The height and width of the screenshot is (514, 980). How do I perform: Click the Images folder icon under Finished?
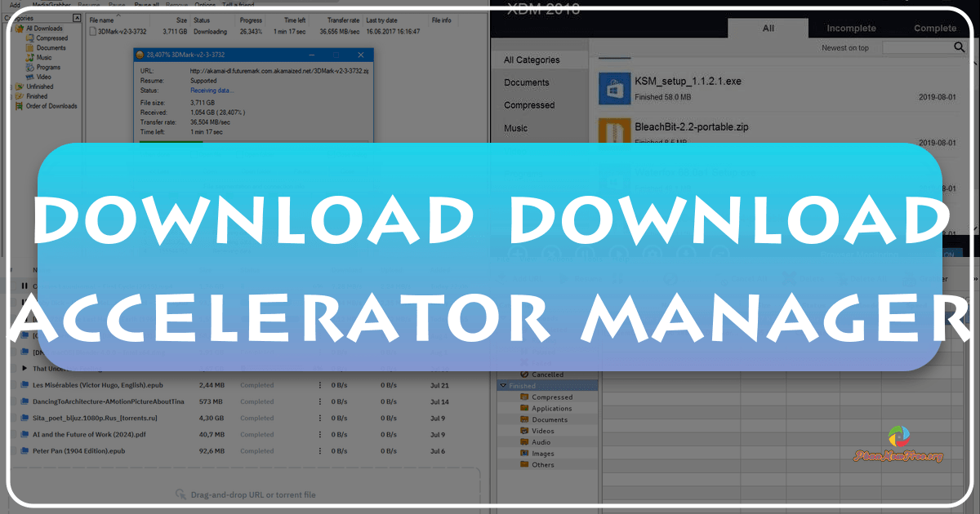tap(524, 454)
